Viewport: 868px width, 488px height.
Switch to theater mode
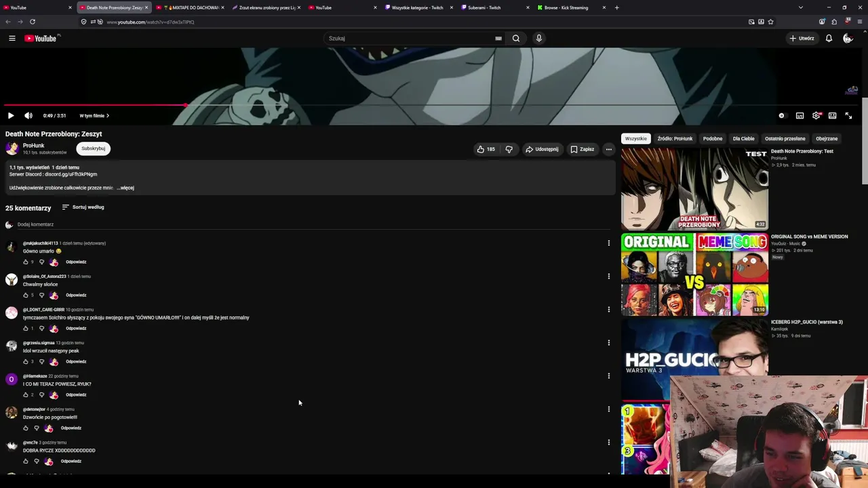(x=833, y=116)
